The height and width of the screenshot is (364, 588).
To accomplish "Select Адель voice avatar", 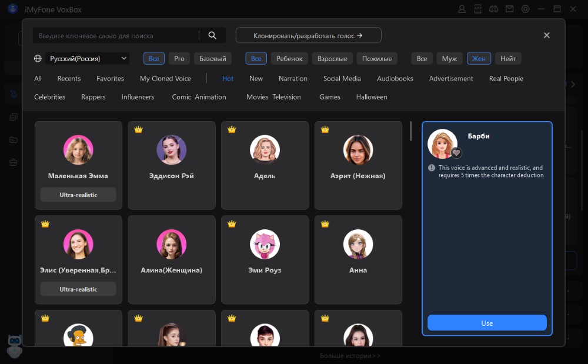I will click(265, 150).
